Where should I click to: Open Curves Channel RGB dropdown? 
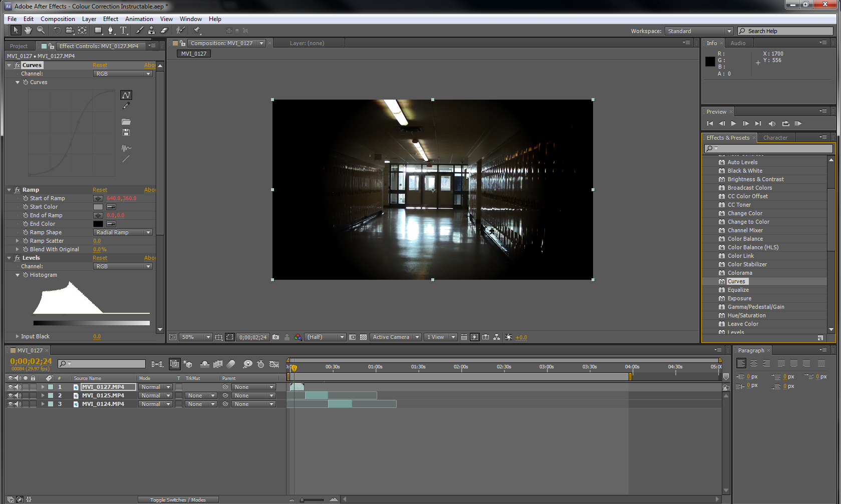pos(123,74)
